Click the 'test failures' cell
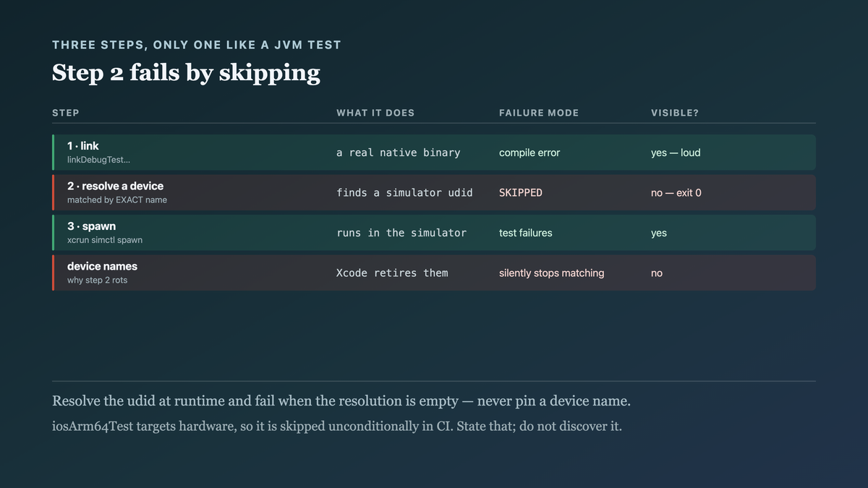 tap(526, 233)
